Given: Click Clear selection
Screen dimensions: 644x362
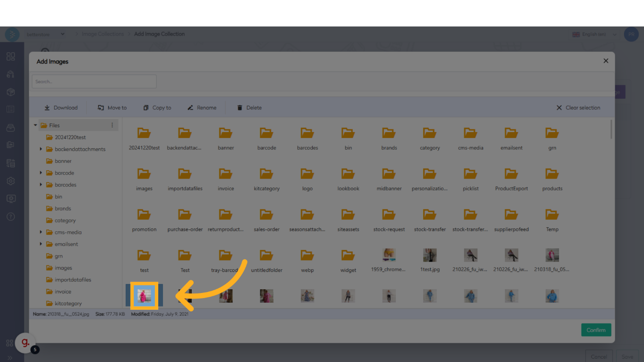Looking at the screenshot, I should [578, 108].
